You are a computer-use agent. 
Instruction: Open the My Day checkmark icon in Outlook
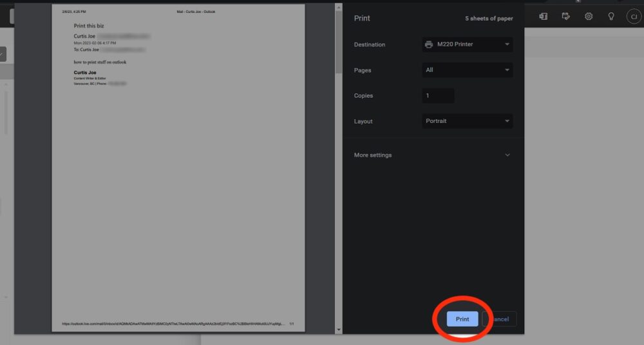pyautogui.click(x=566, y=17)
